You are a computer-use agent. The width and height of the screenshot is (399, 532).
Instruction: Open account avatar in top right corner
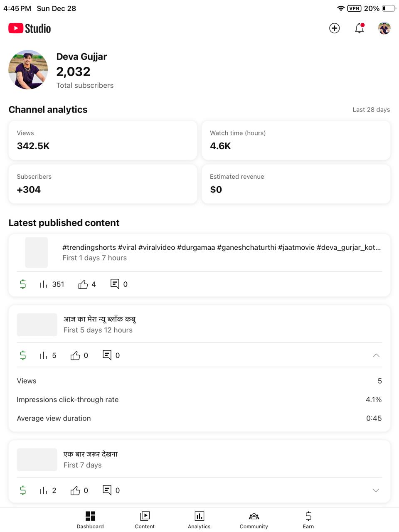pos(384,28)
